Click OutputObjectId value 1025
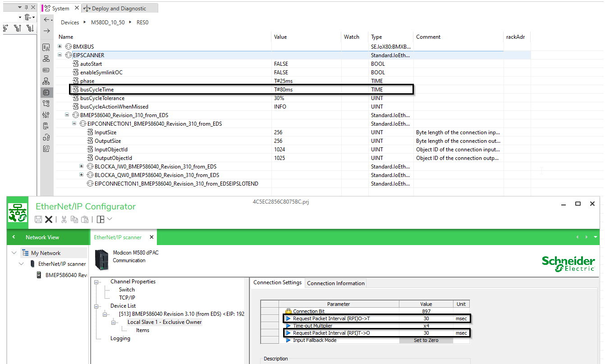Image resolution: width=605 pixels, height=364 pixels. point(280,158)
